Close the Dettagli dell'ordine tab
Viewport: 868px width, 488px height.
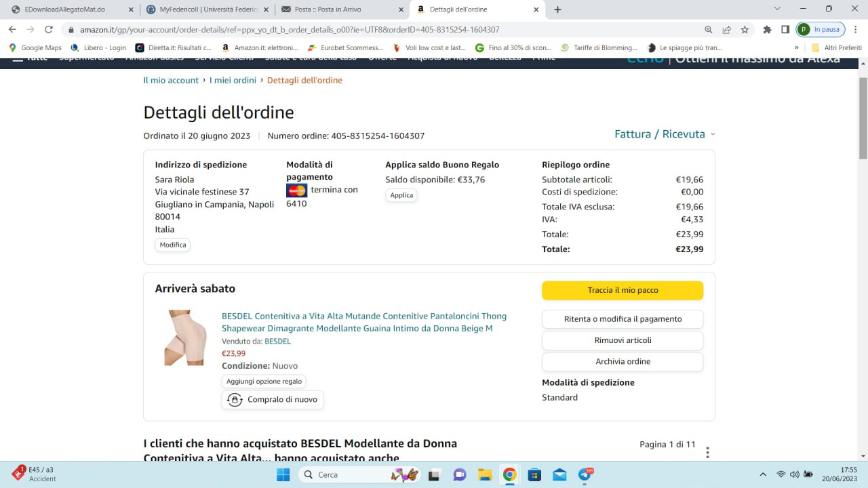tap(536, 9)
